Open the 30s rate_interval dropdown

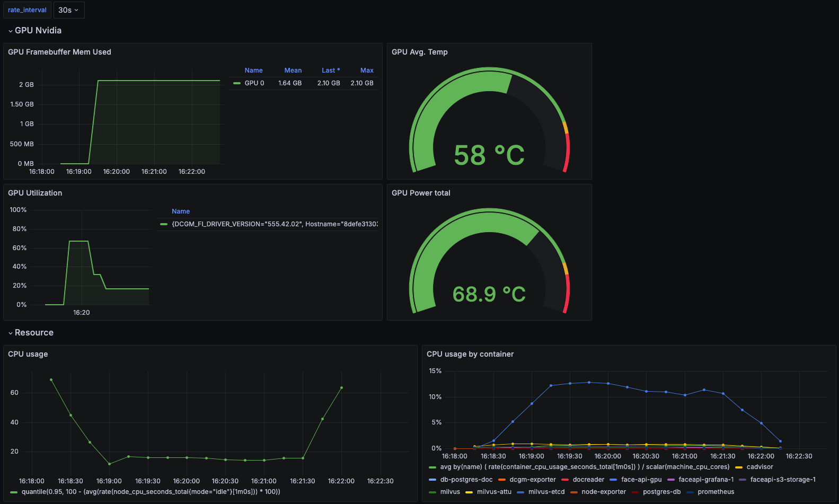(x=69, y=10)
